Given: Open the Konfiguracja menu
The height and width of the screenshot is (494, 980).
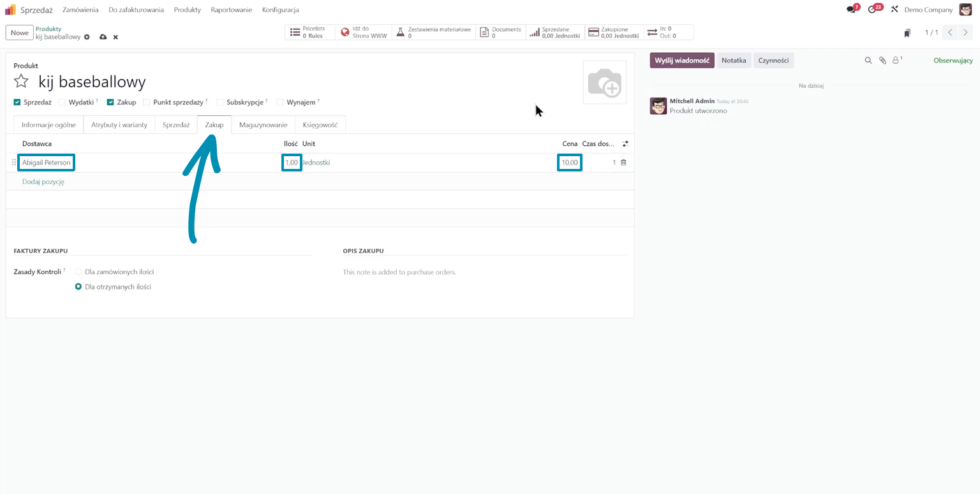Looking at the screenshot, I should [x=280, y=10].
